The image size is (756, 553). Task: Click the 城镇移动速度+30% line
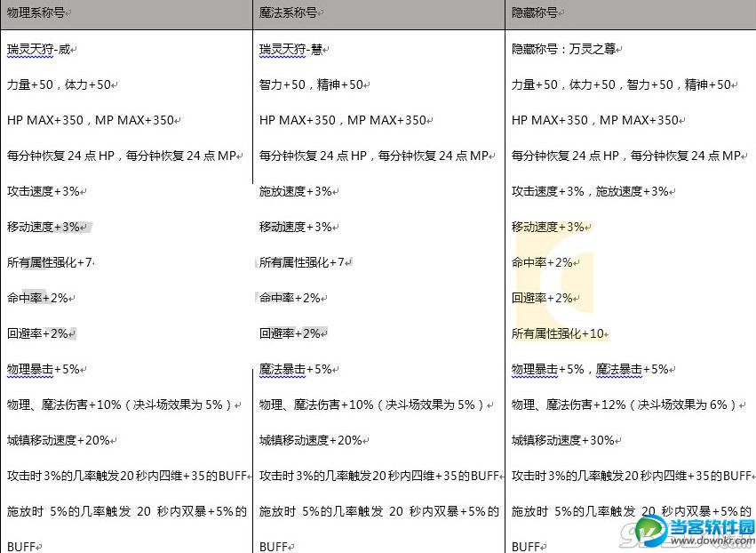(x=565, y=440)
